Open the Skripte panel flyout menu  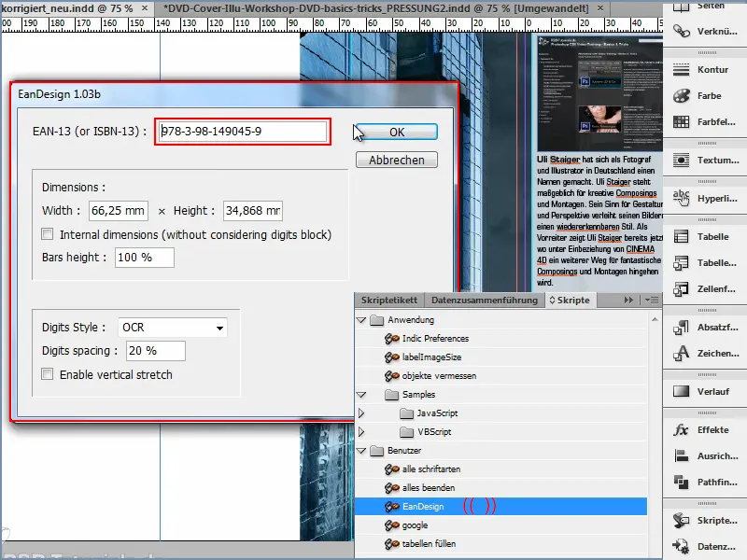coord(651,300)
